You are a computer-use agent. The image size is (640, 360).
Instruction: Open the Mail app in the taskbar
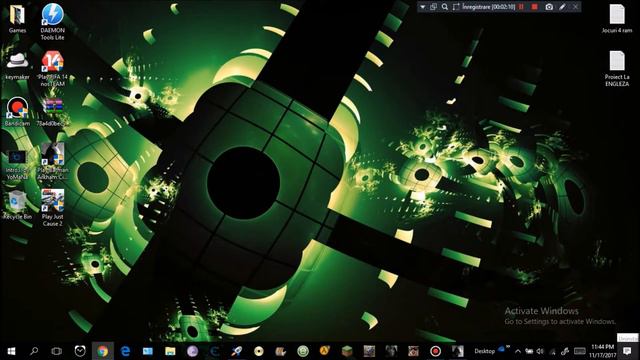tap(148, 351)
